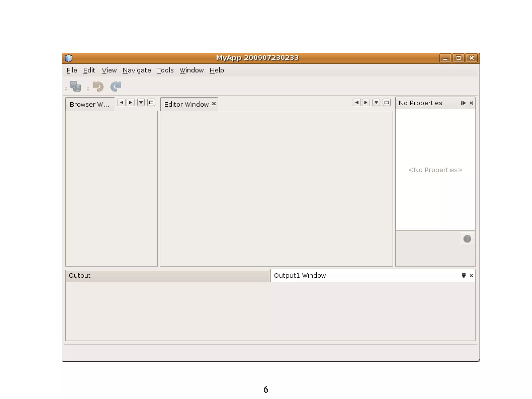Select the Browser W... tab

pos(90,104)
